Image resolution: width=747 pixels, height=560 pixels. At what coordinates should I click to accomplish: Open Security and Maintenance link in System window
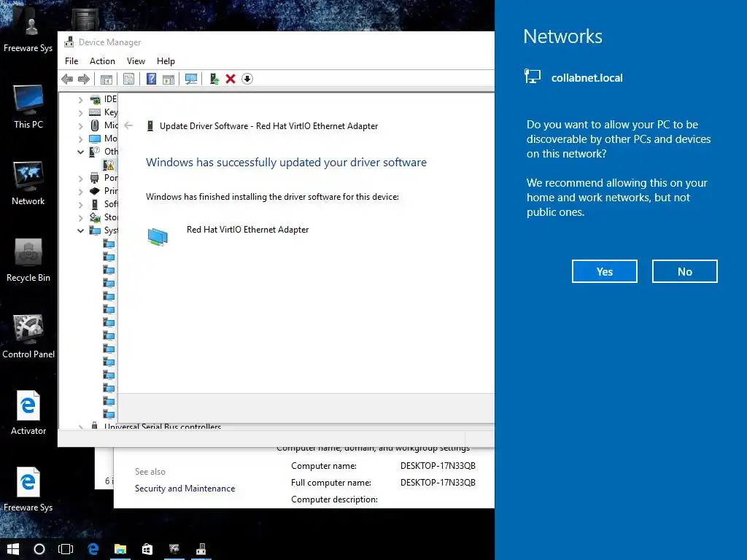(x=185, y=488)
